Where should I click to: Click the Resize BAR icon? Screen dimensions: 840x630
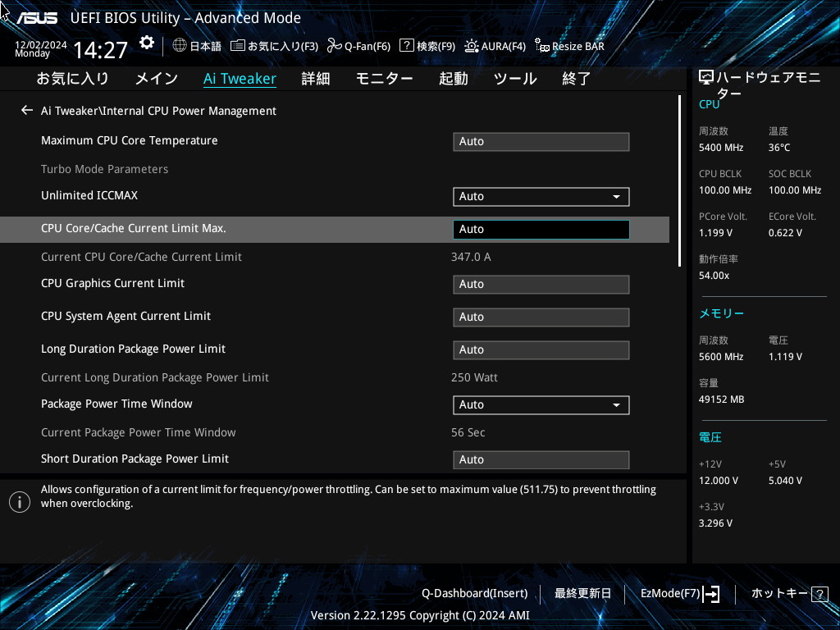(541, 46)
